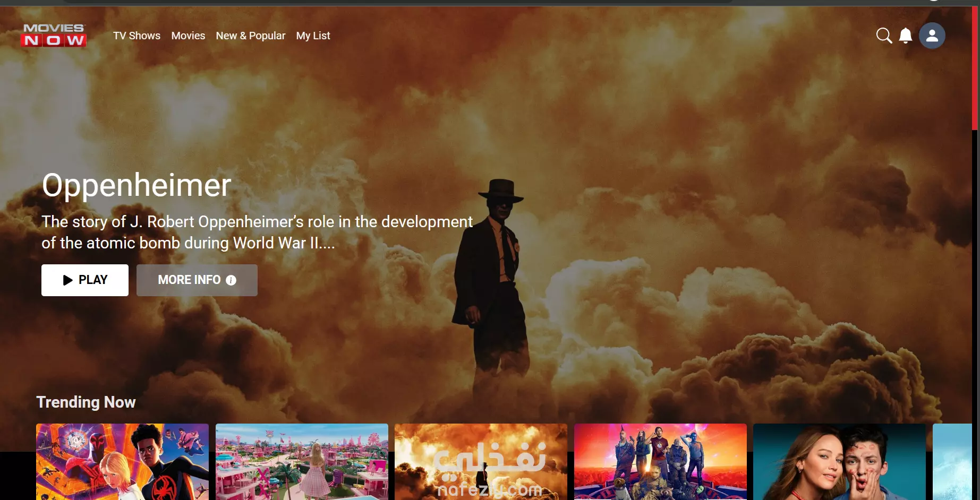Image resolution: width=980 pixels, height=500 pixels.
Task: Click the Oppenheimer title heading
Action: tap(137, 185)
